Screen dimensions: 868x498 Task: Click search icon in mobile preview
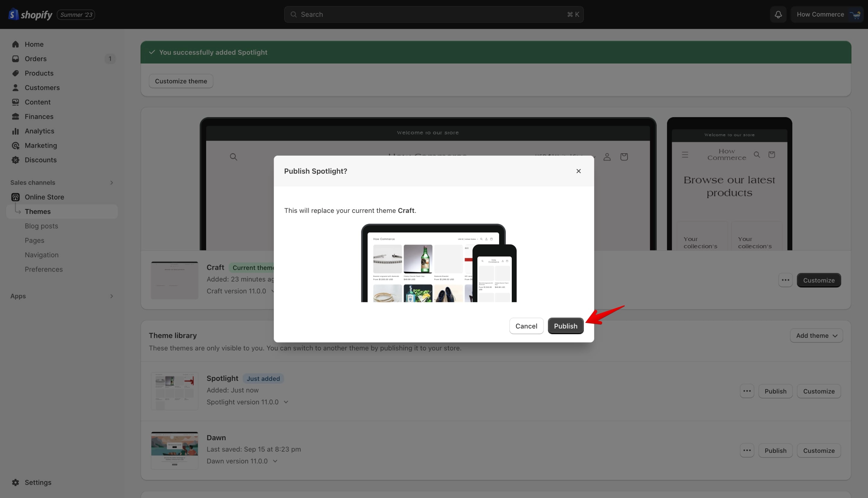757,154
